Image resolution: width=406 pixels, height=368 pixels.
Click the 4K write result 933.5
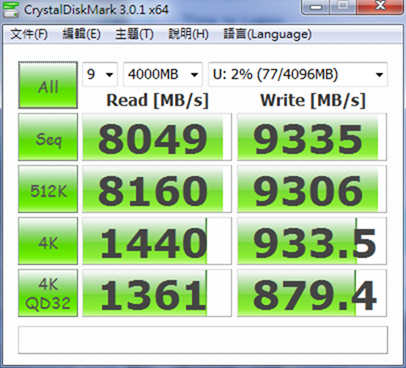[x=312, y=241]
